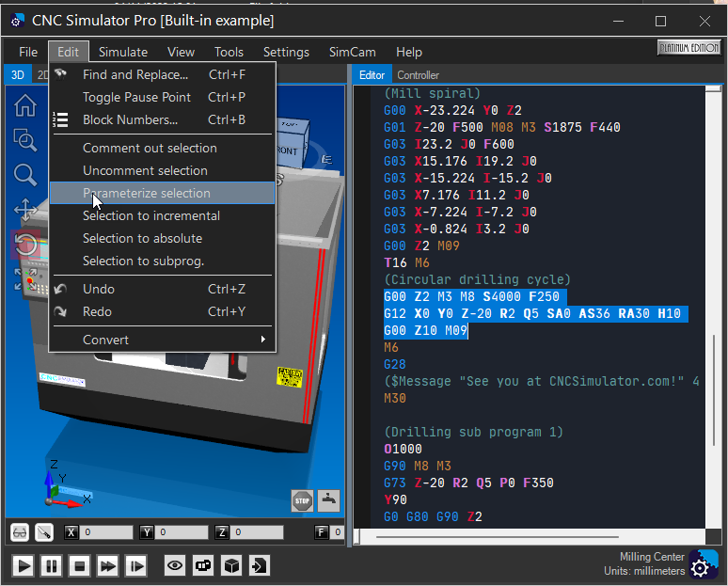728x586 pixels.
Task: Toggle coolant with the faucet icon
Action: 328,500
